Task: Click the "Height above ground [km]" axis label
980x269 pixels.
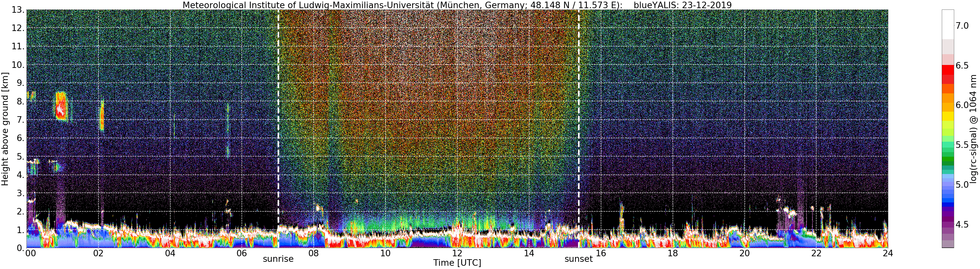Action: [x=5, y=129]
